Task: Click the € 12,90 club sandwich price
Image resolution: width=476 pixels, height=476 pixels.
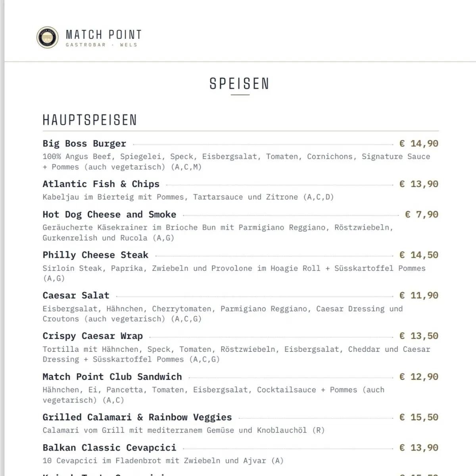Action: pyautogui.click(x=419, y=377)
